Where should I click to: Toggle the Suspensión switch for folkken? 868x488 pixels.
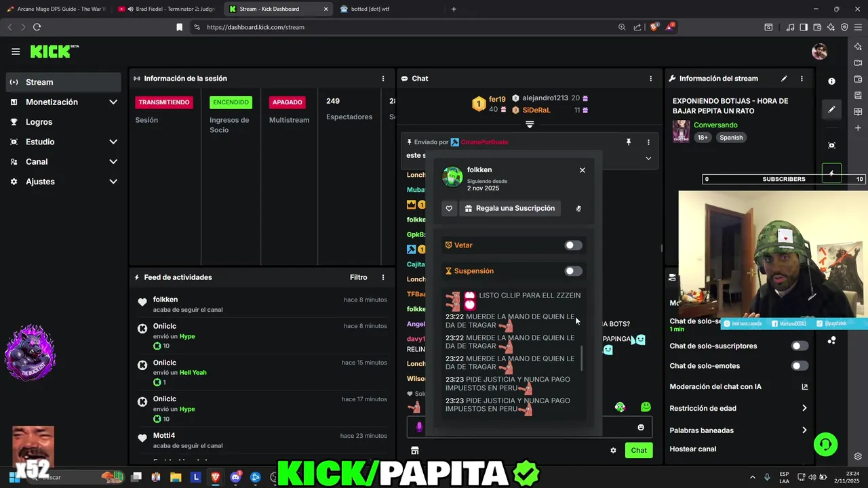tap(573, 271)
